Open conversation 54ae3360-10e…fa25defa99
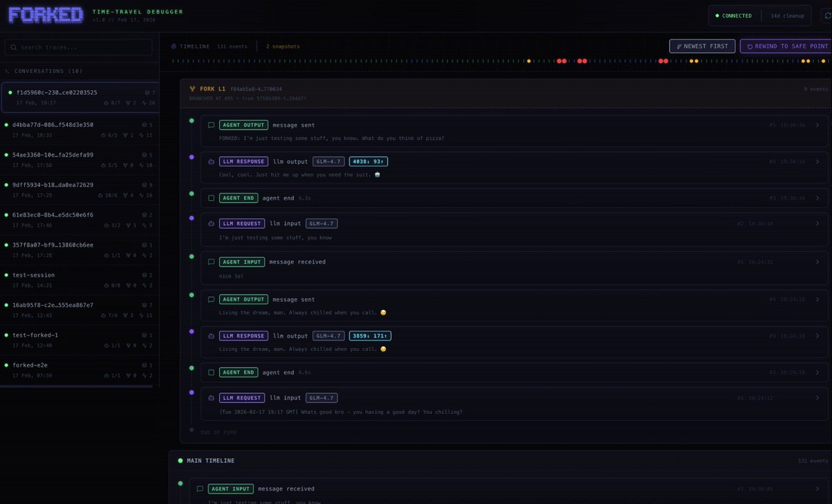Image resolution: width=832 pixels, height=504 pixels. coord(80,159)
